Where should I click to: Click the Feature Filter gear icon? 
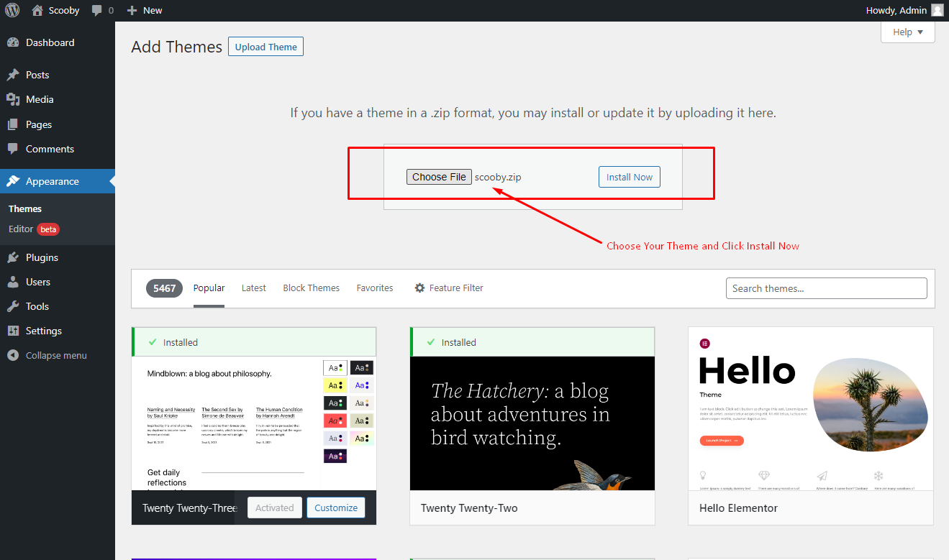pyautogui.click(x=419, y=288)
